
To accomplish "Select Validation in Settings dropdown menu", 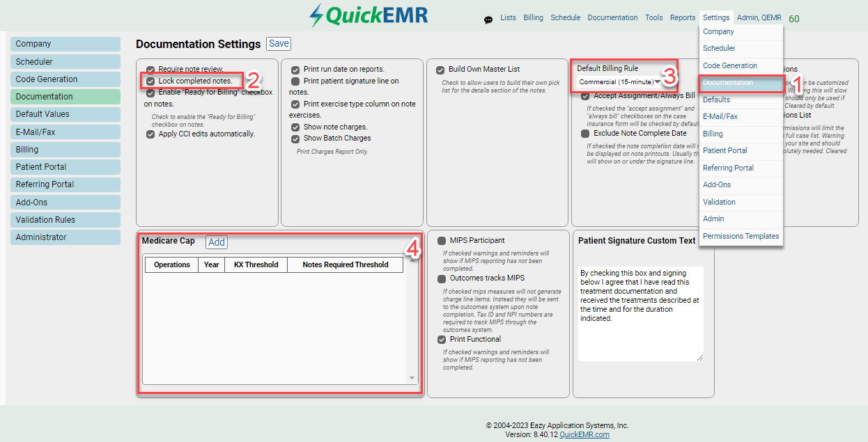I will 741,202.
